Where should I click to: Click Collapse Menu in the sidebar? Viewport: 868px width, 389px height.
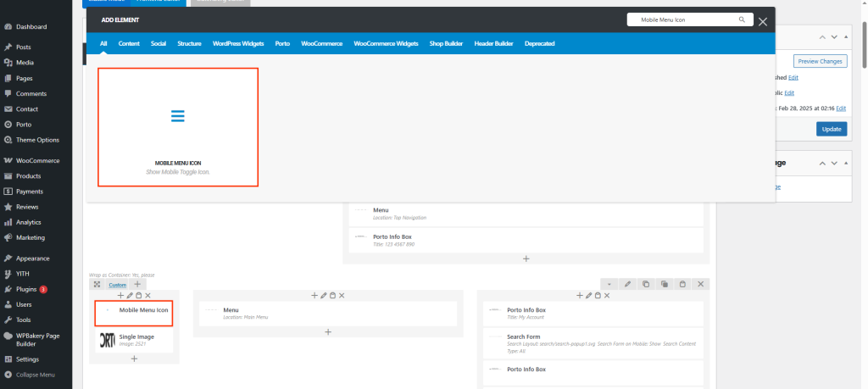[x=35, y=375]
